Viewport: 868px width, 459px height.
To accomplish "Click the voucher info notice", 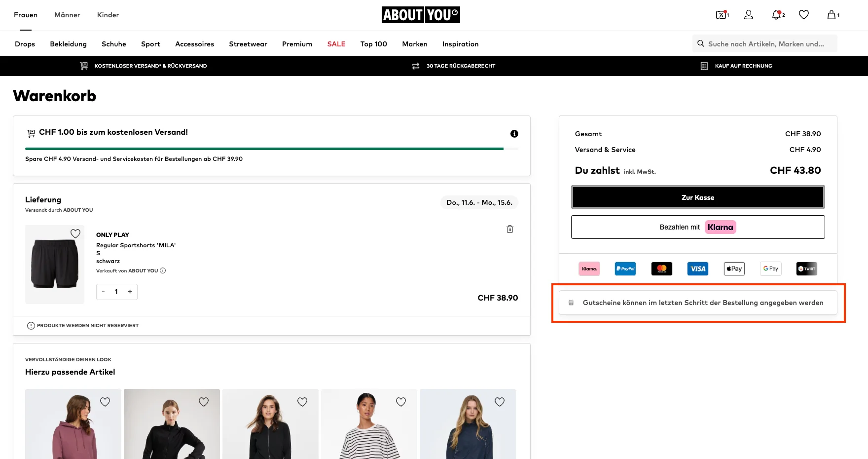I will pos(698,303).
